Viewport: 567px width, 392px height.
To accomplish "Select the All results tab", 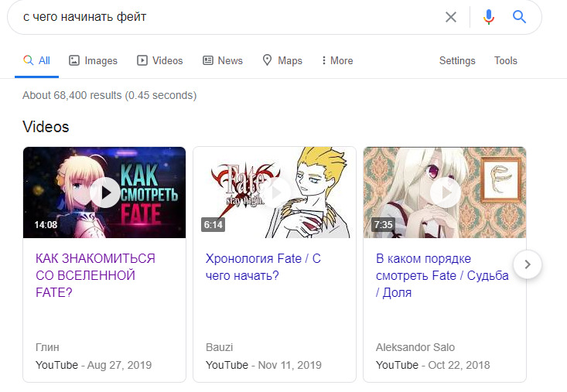I will tap(37, 60).
